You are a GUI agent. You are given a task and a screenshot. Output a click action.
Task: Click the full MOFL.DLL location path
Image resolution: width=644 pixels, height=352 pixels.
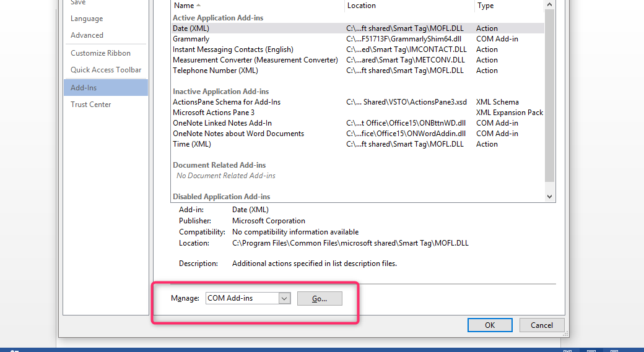click(350, 243)
